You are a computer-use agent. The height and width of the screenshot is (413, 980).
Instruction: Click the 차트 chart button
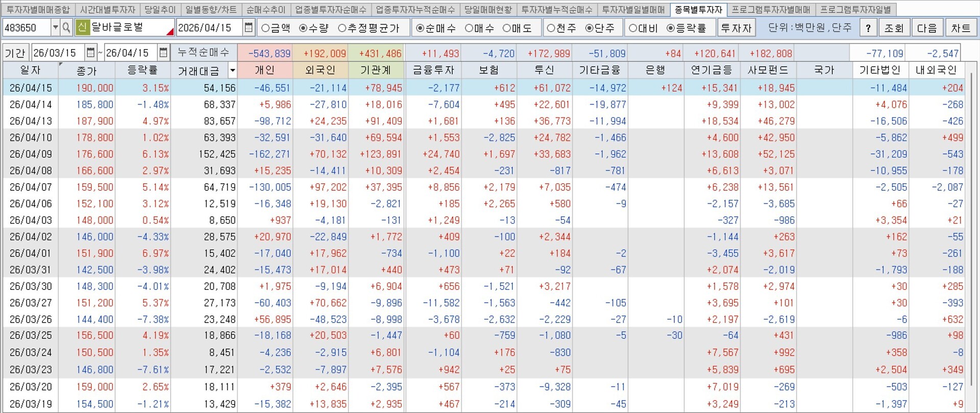click(x=961, y=28)
